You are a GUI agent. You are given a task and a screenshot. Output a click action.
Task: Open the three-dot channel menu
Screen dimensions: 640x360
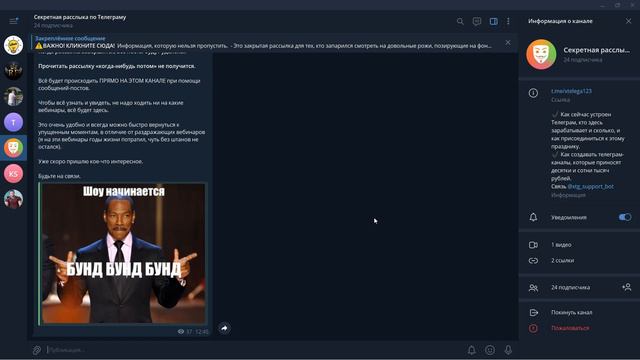[x=508, y=21]
